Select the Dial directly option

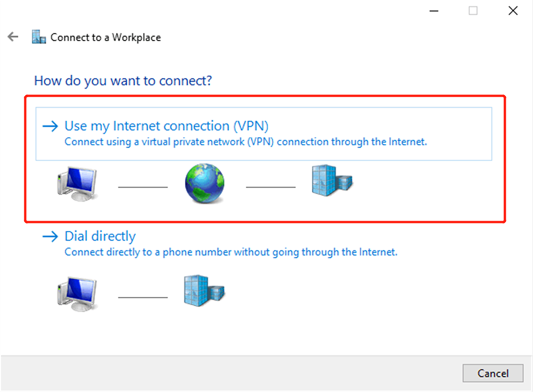coord(99,236)
